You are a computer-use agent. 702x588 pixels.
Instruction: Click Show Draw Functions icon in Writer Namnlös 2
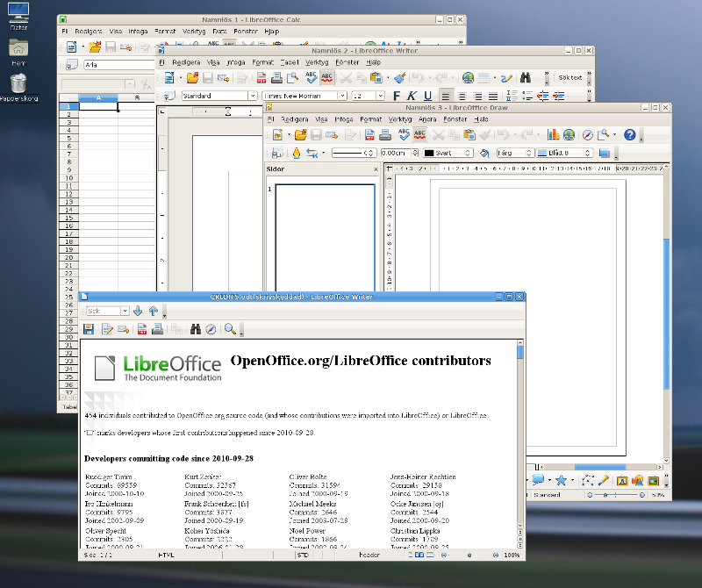click(x=506, y=78)
